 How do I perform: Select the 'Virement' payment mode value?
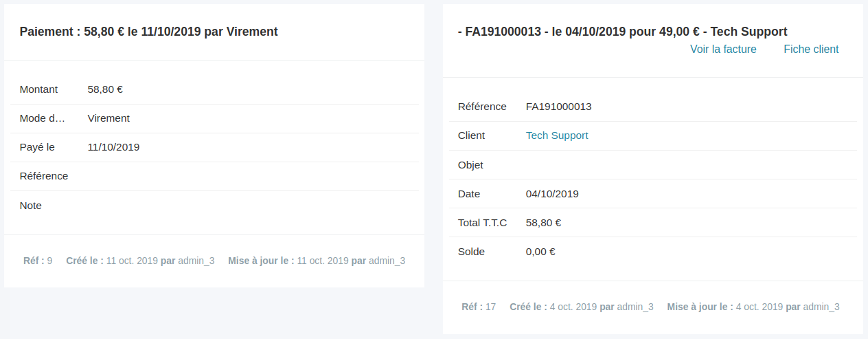pos(108,118)
